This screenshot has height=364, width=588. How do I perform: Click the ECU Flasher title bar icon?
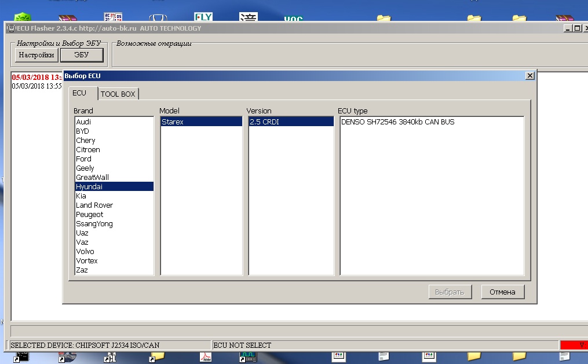coord(11,28)
